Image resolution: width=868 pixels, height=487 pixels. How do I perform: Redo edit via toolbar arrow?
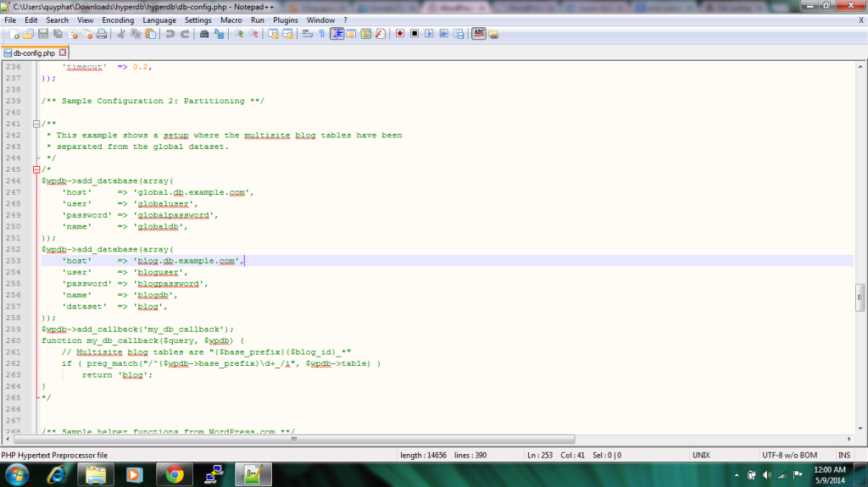pyautogui.click(x=185, y=35)
